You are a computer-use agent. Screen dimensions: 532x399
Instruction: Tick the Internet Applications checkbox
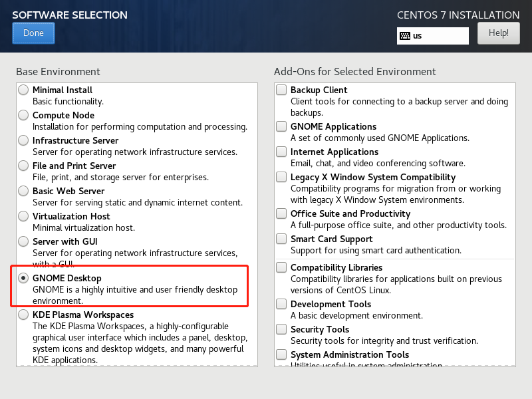[282, 152]
